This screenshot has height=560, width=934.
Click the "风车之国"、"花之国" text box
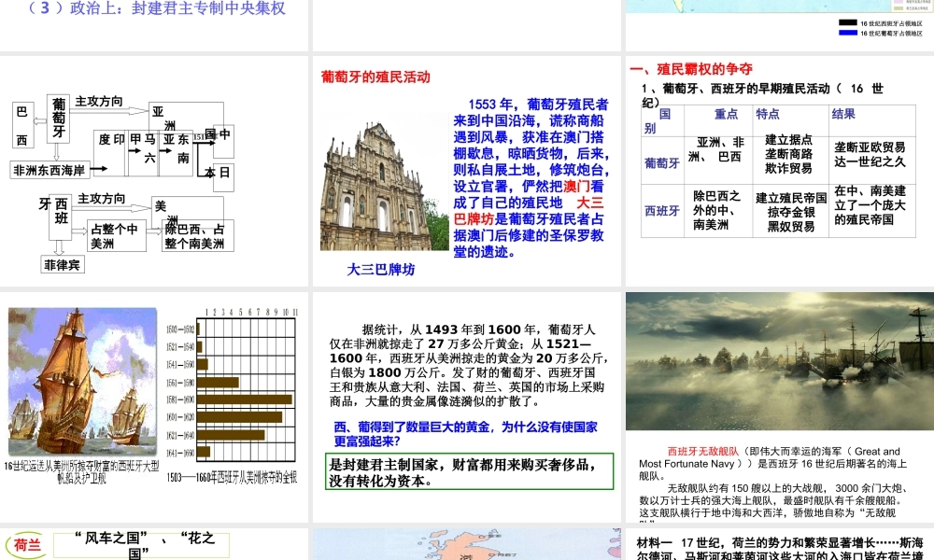[149, 544]
